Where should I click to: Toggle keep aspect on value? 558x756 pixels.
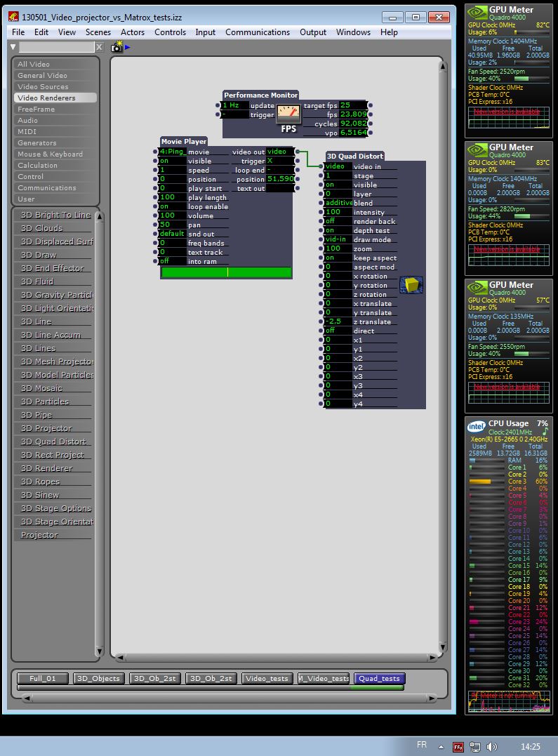tap(338, 258)
